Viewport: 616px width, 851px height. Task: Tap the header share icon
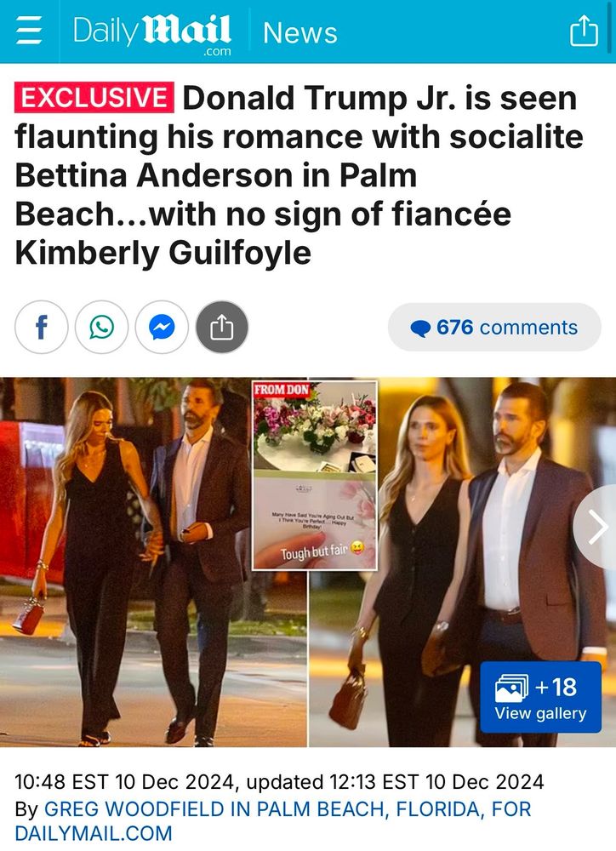tap(584, 31)
